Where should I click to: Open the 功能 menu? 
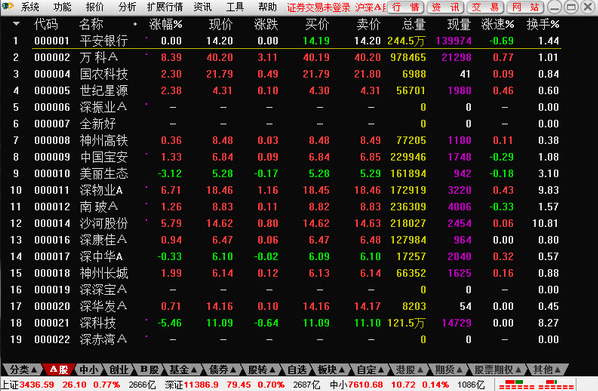(x=62, y=7)
